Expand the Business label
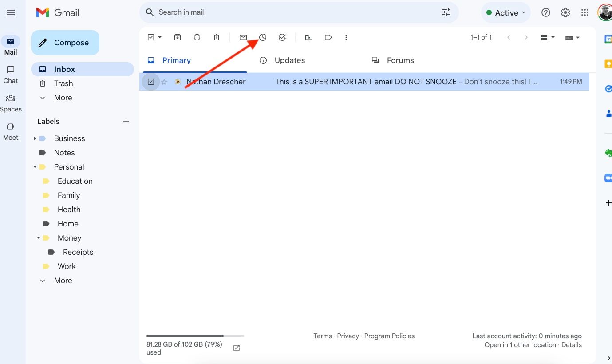The height and width of the screenshot is (364, 612). [35, 138]
